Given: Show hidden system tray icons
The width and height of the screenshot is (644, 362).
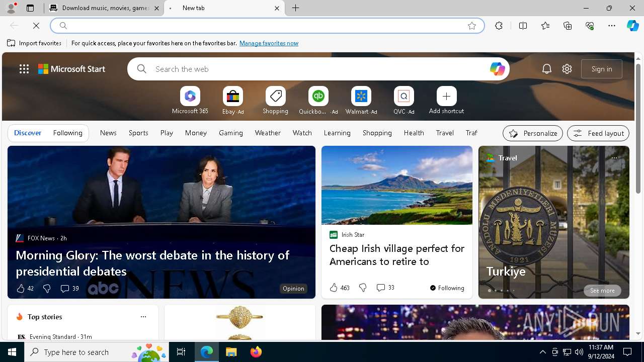Looking at the screenshot, I should [542, 352].
